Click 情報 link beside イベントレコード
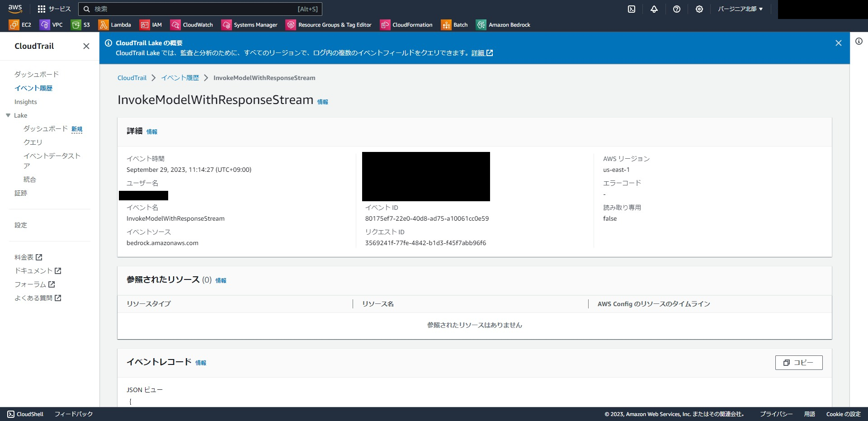 pos(201,363)
